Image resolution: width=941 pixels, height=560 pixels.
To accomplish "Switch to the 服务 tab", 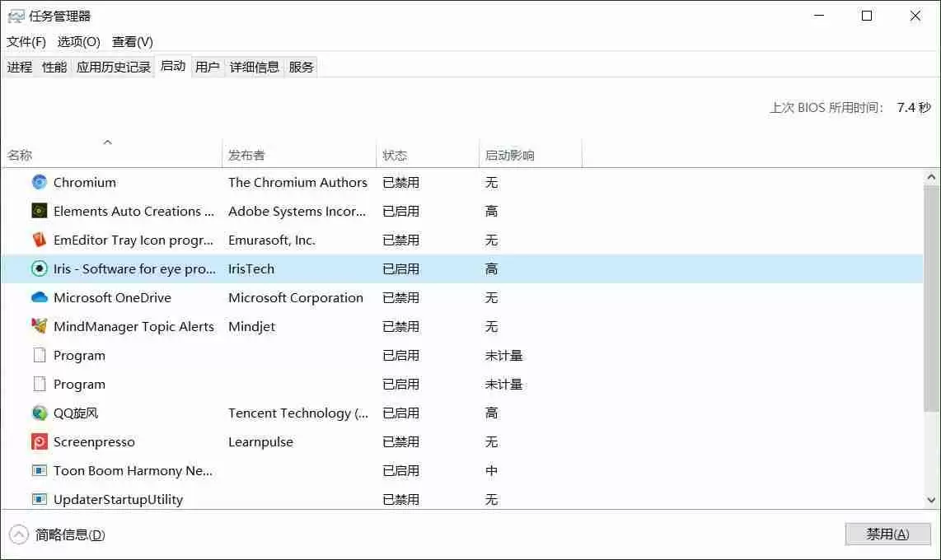I will point(301,67).
